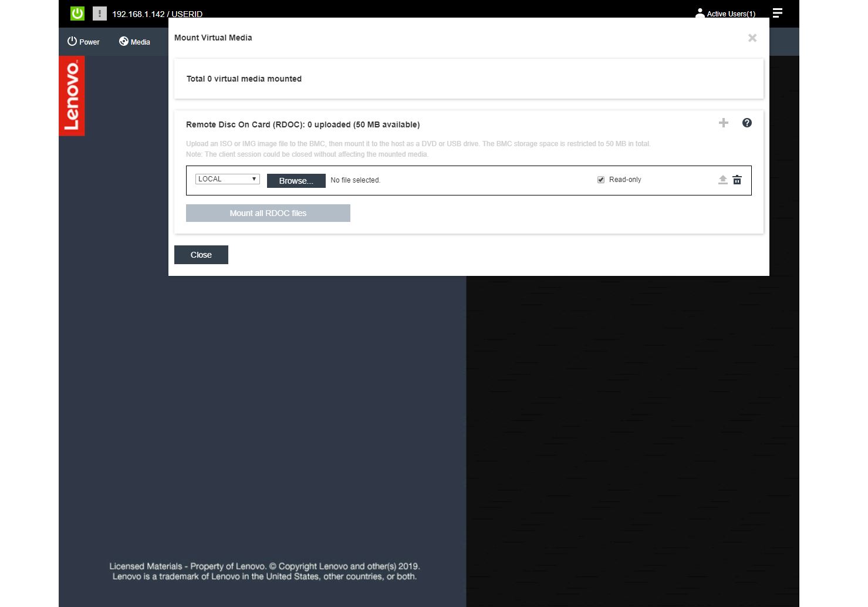
Task: Close the Mount Virtual Media dialog with X
Action: click(x=752, y=38)
